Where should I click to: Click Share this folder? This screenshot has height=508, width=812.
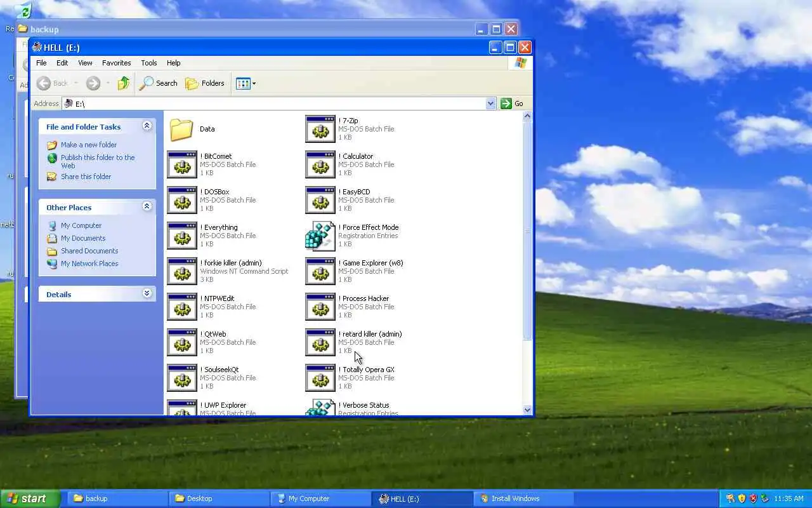tap(86, 177)
